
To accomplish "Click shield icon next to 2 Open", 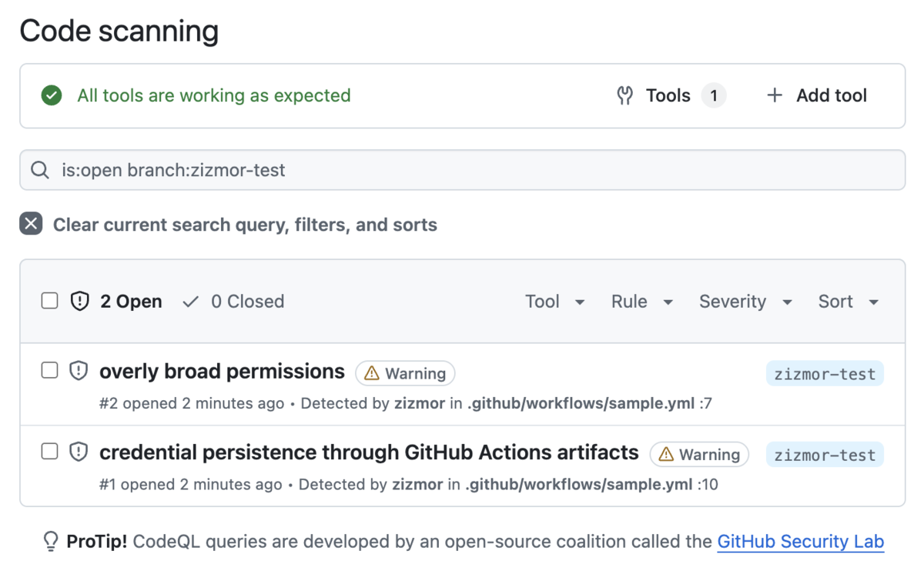I will click(x=79, y=302).
